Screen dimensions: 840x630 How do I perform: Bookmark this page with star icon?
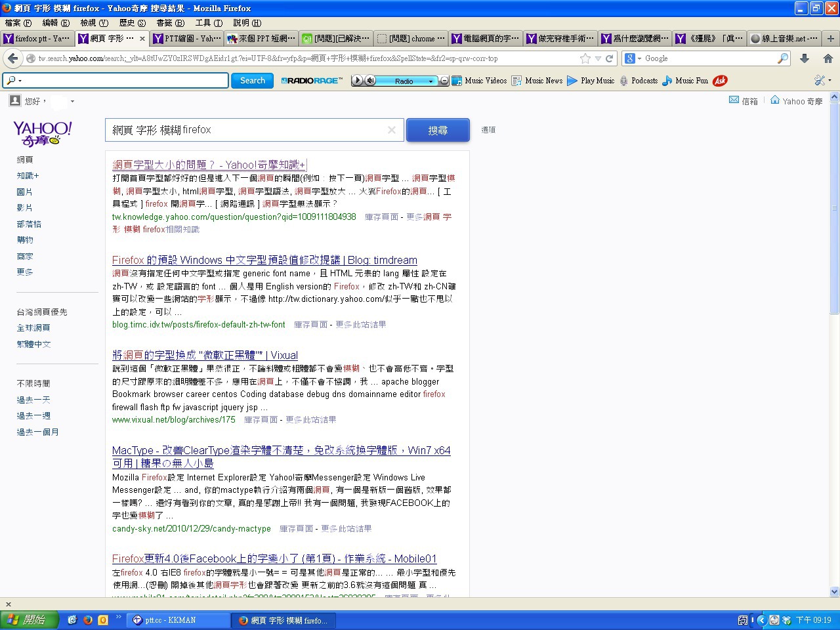(x=585, y=58)
